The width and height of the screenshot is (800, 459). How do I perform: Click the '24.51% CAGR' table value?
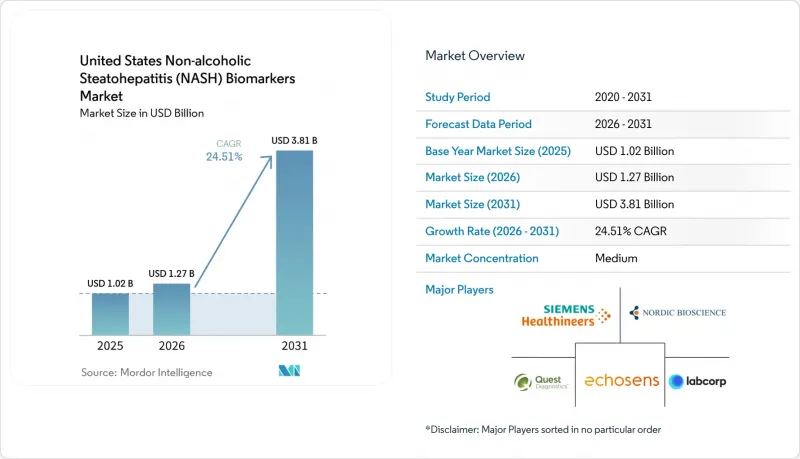tap(631, 231)
